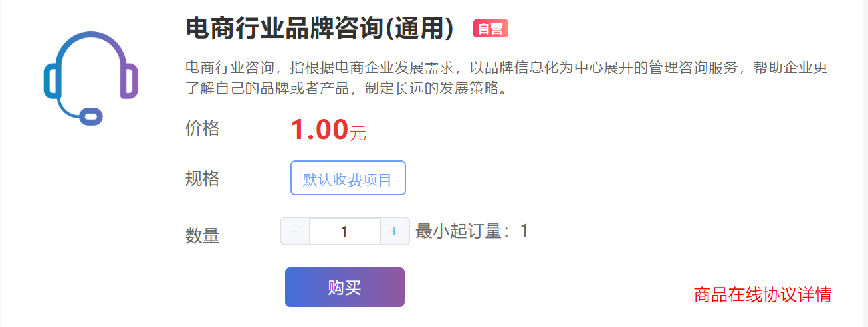Click the 最小起订量: 1 text

pos(472,231)
